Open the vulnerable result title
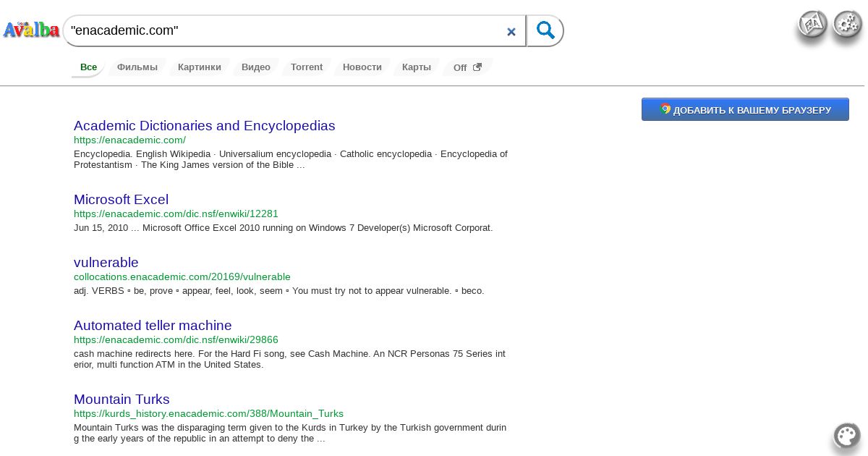Screen dimensions: 868x456 [106, 263]
